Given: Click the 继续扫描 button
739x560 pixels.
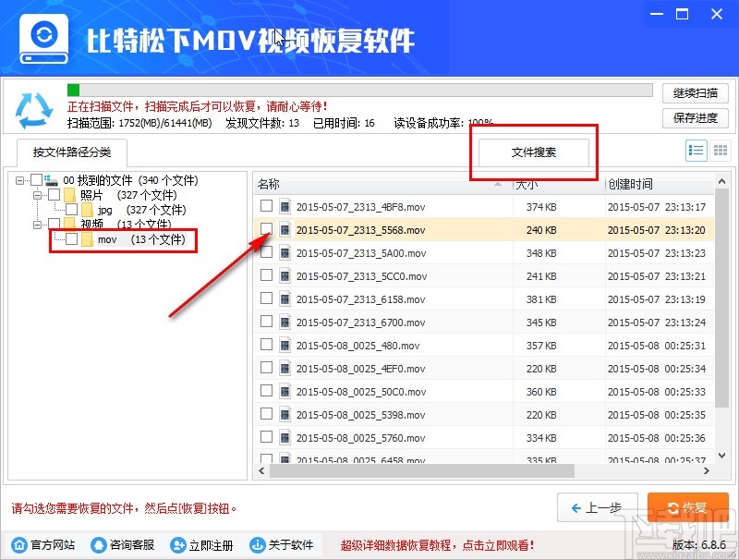Looking at the screenshot, I should (696, 92).
